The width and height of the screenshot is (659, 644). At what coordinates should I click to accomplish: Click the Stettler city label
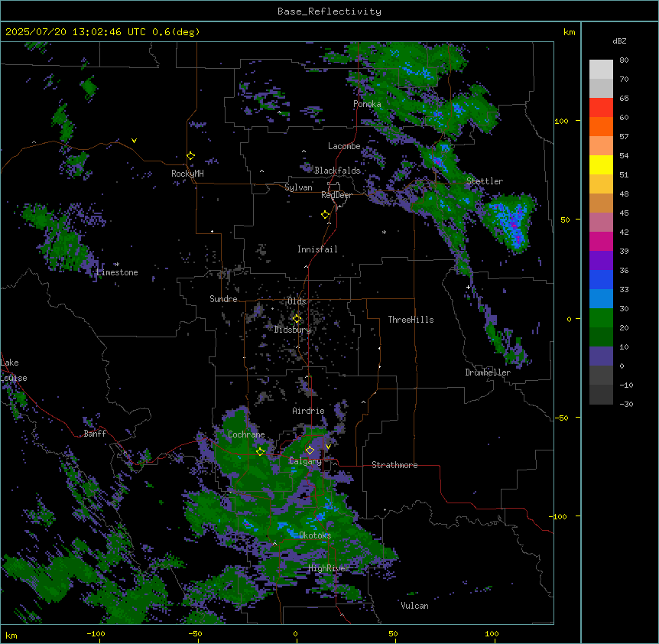[x=485, y=181]
